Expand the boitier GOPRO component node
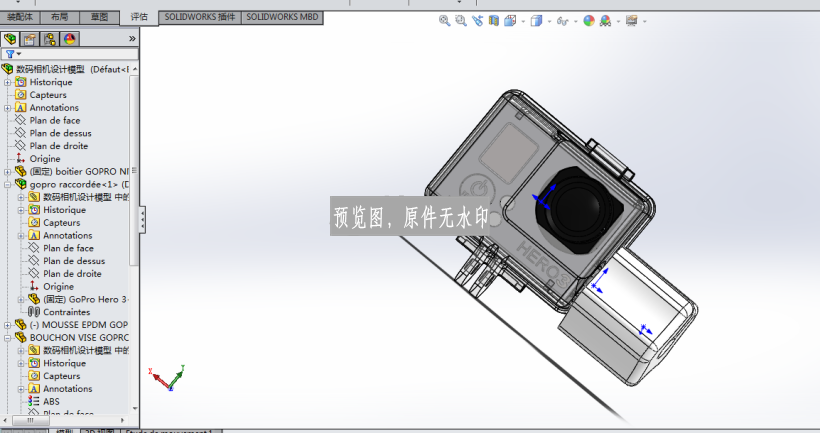This screenshot has width=820, height=433. 7,172
